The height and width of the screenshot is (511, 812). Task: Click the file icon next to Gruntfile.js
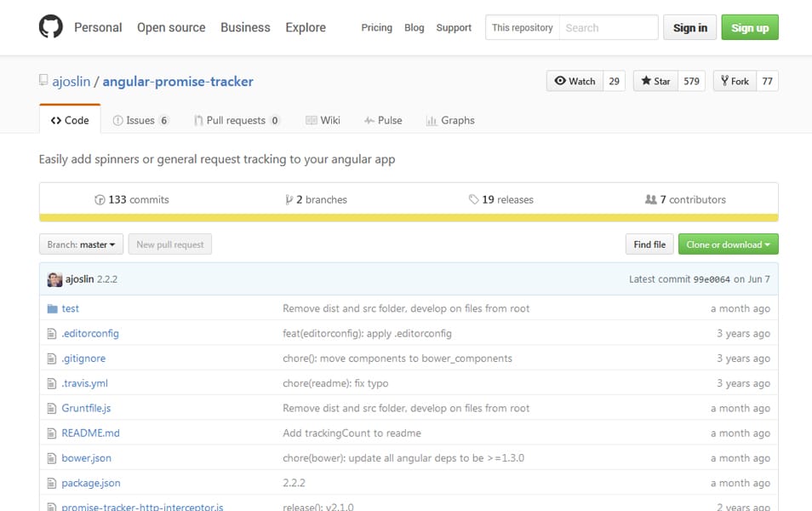click(x=52, y=409)
